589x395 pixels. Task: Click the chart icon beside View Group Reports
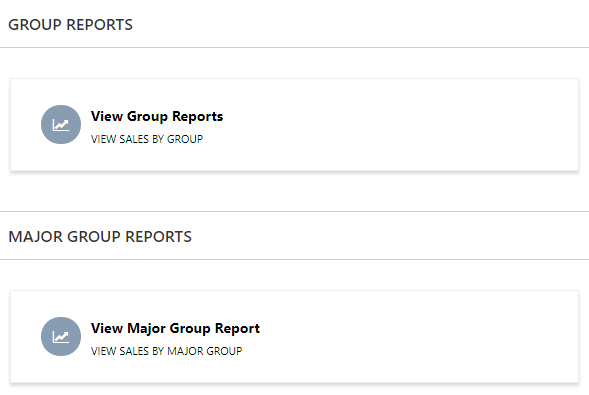click(x=61, y=124)
